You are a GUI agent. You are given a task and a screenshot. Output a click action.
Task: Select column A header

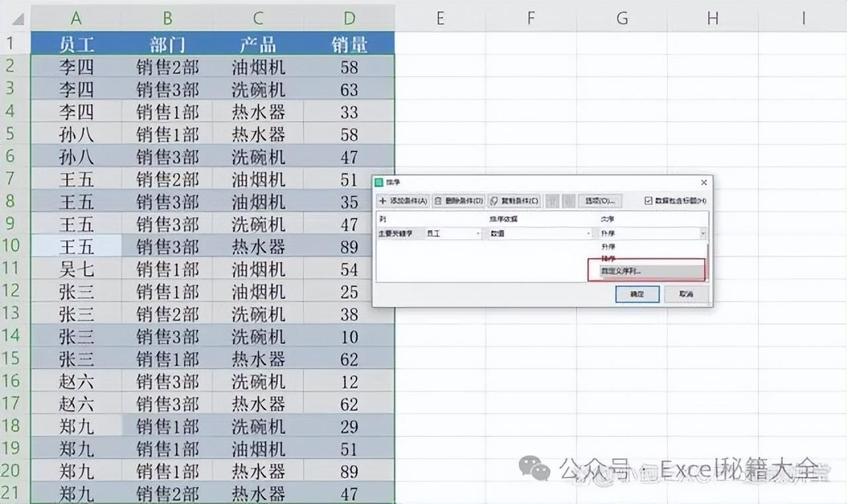tap(76, 18)
